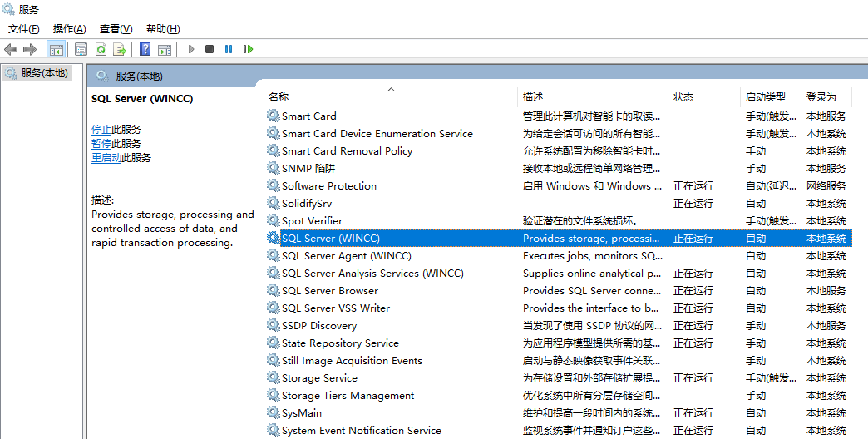Click the gear icon of Spot Verifier
The height and width of the screenshot is (439, 868).
pos(273,220)
